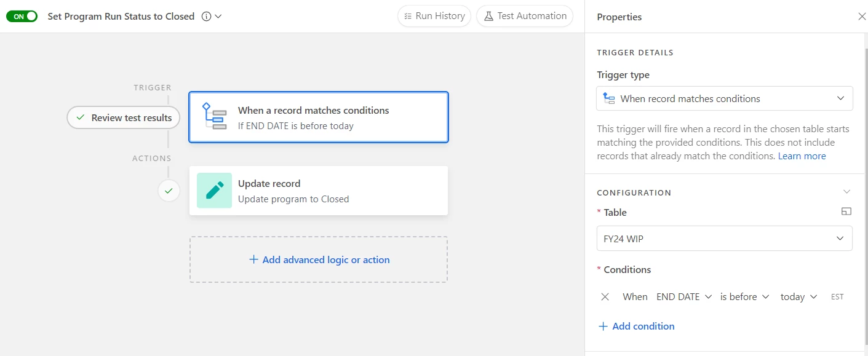Click the Test Automation button
Screen dimensions: 868x356
pos(525,16)
